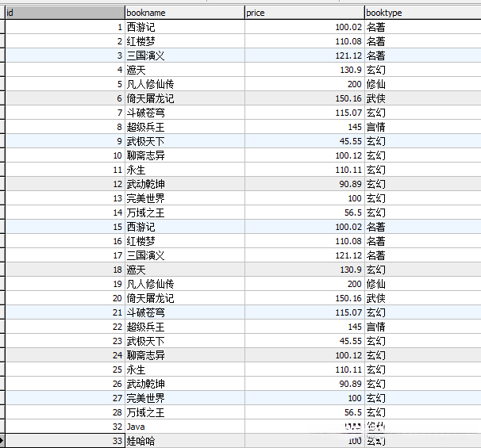Click the 修仙 type cell in row id 5

(423, 84)
